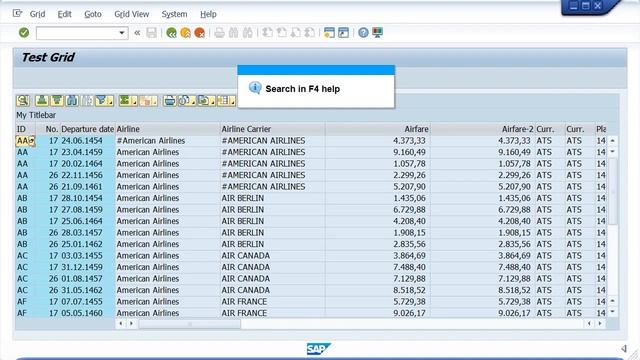Viewport: 640px width, 360px height.
Task: Click the Airline Carrier column header
Action: click(273, 129)
